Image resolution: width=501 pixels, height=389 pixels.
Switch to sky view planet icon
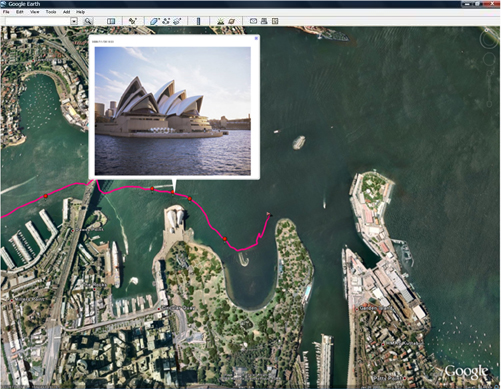(231, 21)
